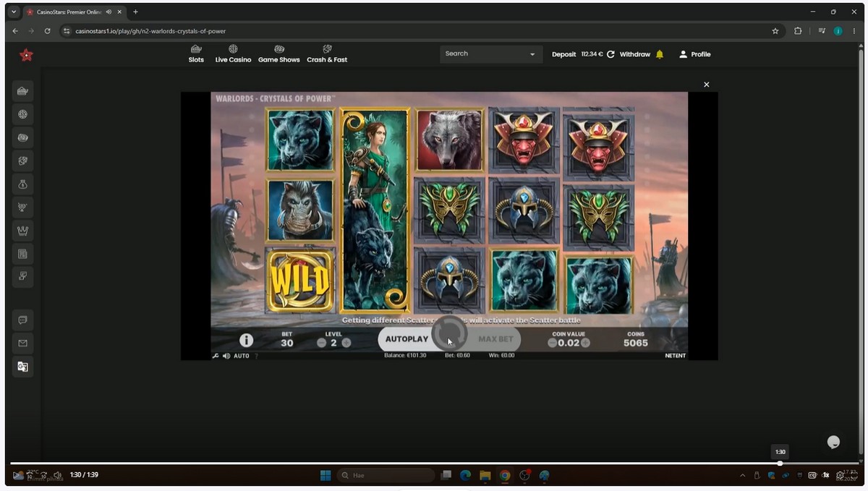The image size is (868, 491).
Task: Open the support chat-screens sidebar icon
Action: pos(22,277)
